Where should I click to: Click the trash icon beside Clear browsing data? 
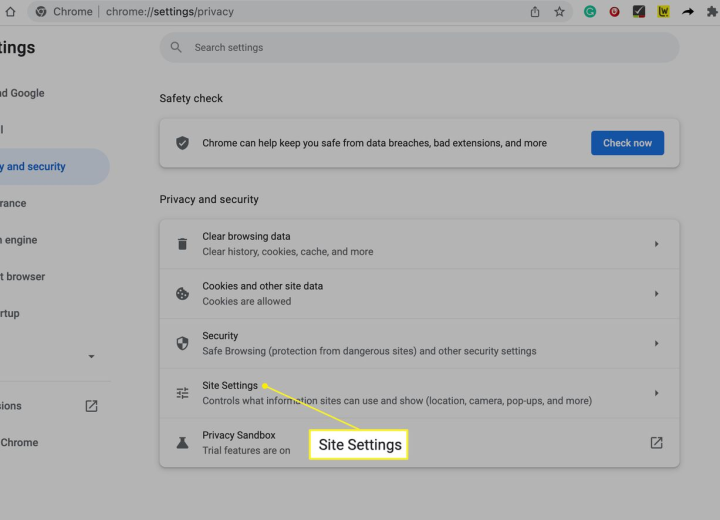tap(182, 244)
